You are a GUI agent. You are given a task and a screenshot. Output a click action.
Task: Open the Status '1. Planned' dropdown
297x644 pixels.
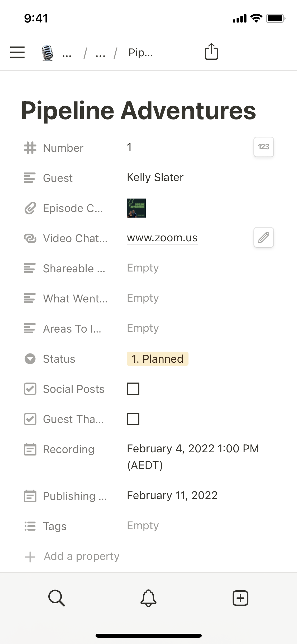(158, 359)
